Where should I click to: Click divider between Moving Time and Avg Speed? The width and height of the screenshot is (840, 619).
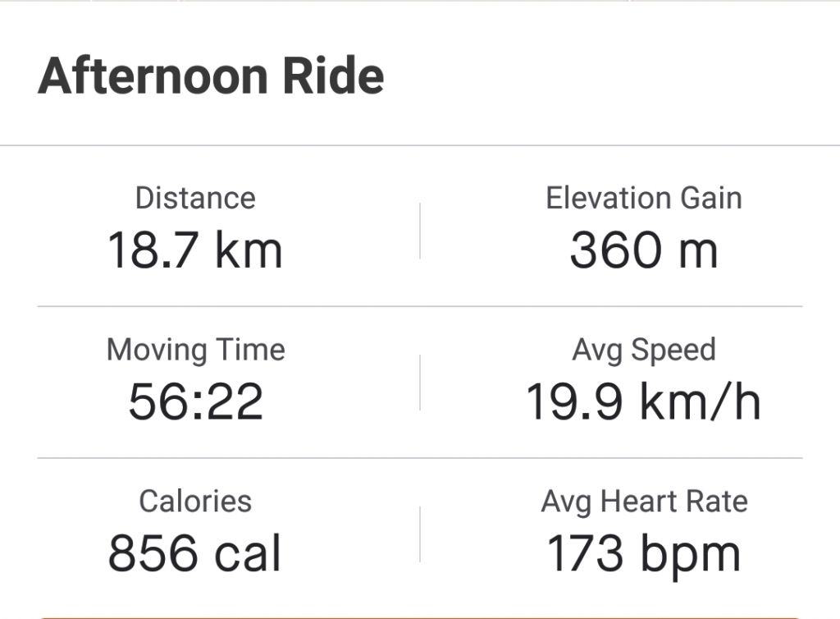(420, 383)
